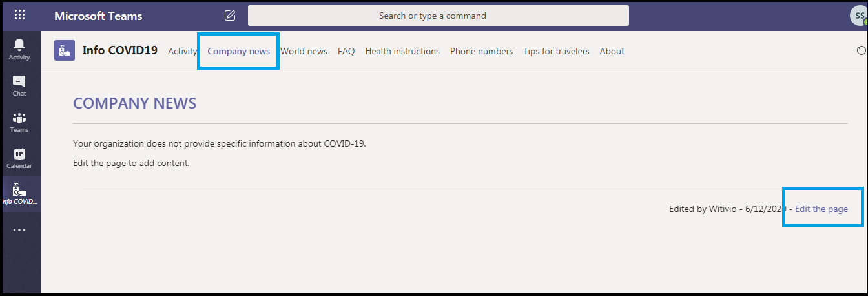Switch to the Activity tab
Screen dimensions: 868x296
pyautogui.click(x=182, y=51)
